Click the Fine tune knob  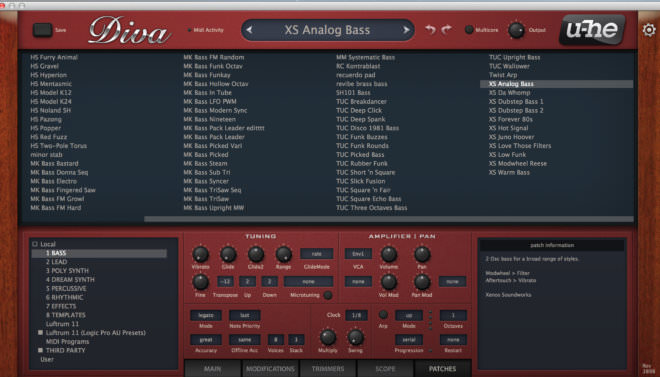200,282
